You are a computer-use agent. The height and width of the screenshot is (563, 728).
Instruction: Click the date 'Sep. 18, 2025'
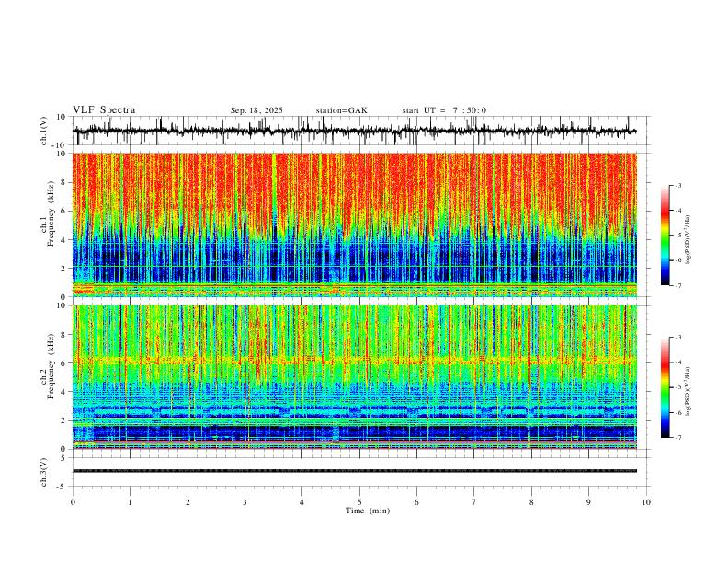[x=256, y=110]
